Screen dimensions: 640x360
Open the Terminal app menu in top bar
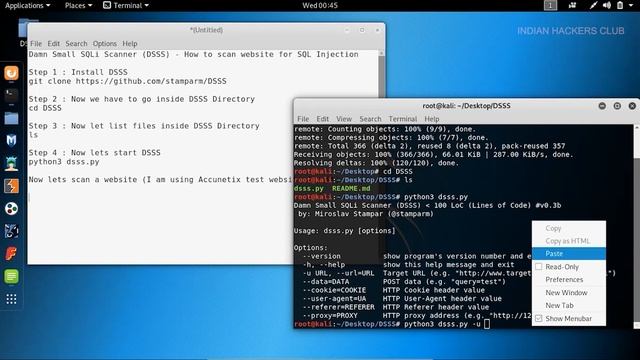(126, 5)
